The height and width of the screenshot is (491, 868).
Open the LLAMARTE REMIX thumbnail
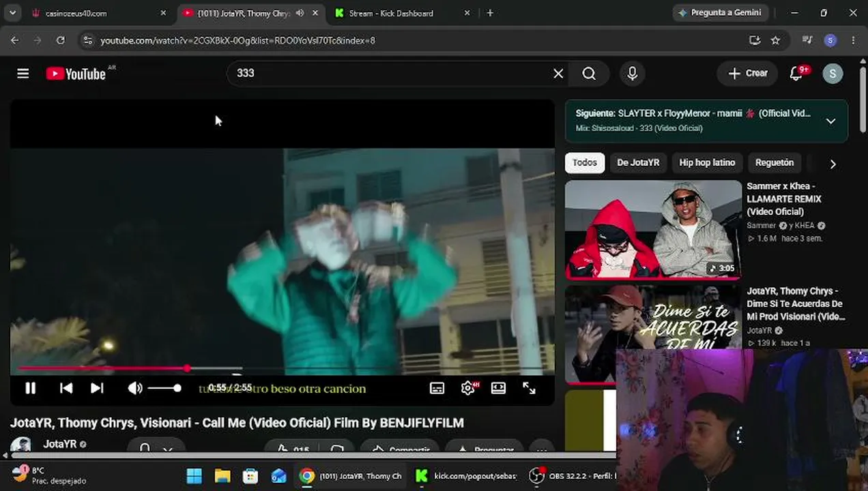(653, 229)
